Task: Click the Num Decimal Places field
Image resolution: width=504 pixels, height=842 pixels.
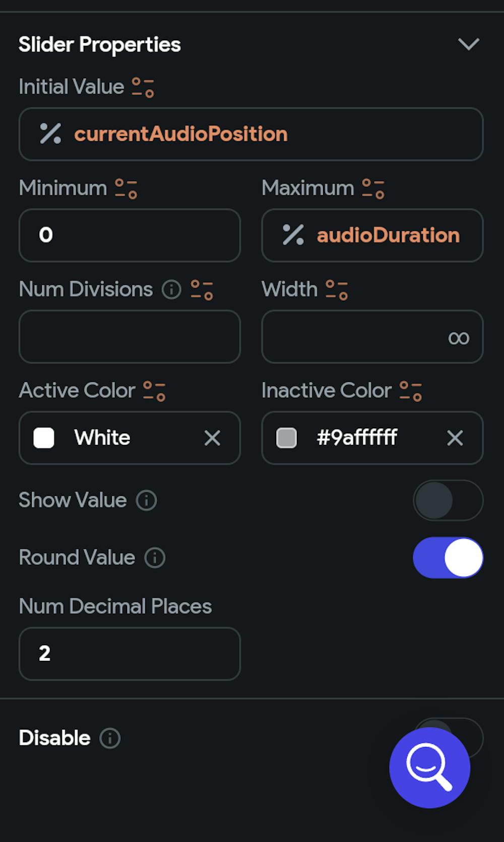Action: (x=130, y=654)
